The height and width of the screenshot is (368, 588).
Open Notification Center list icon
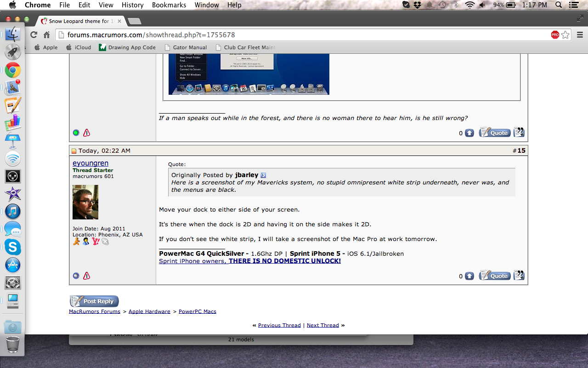573,5
